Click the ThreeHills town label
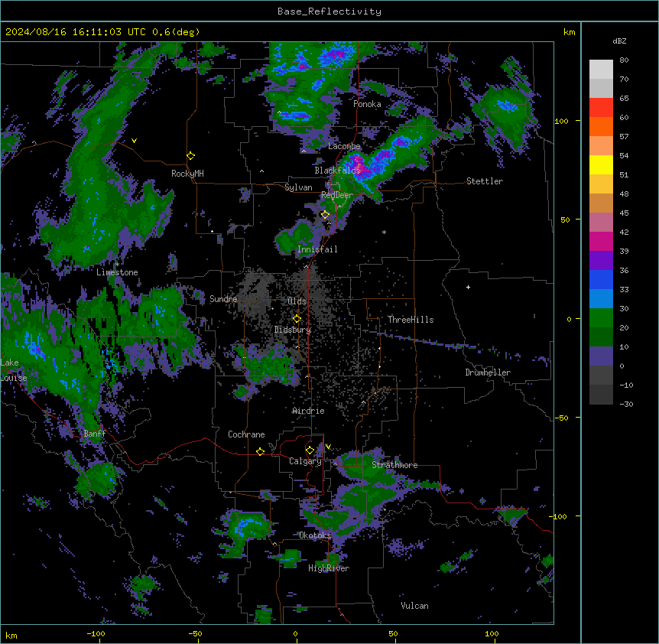This screenshot has height=644, width=659. [x=411, y=320]
